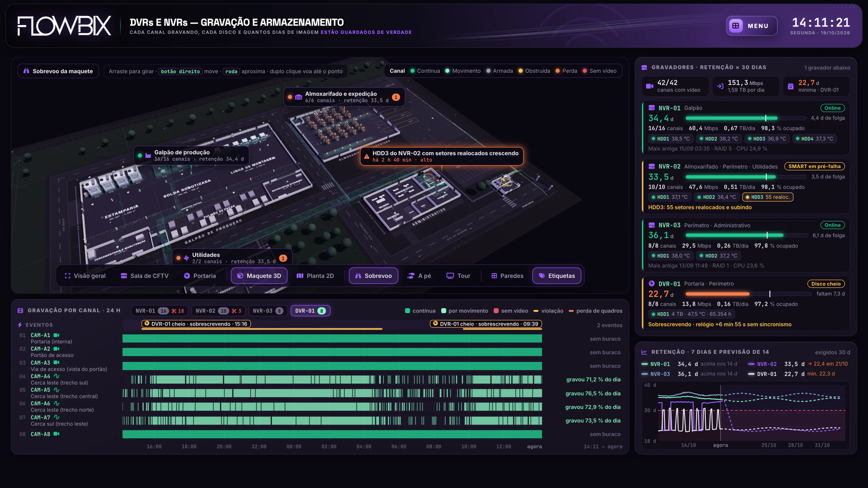868x488 pixels.
Task: Click the Gravadores panel header icon
Action: click(x=644, y=67)
